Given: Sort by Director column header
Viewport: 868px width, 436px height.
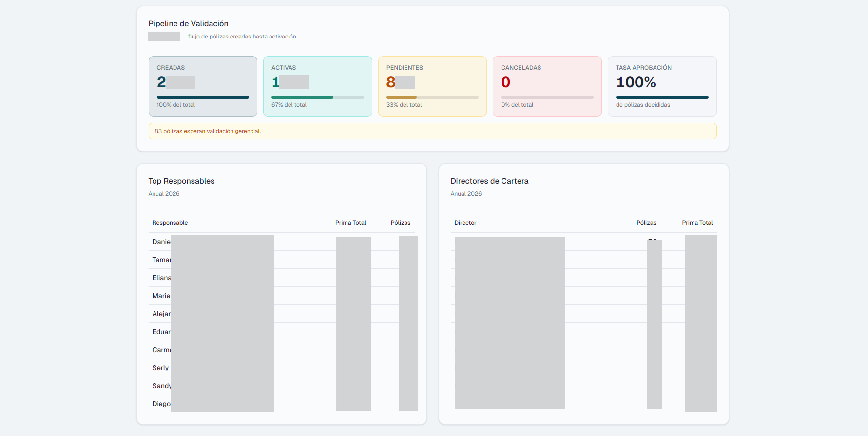Looking at the screenshot, I should point(465,223).
